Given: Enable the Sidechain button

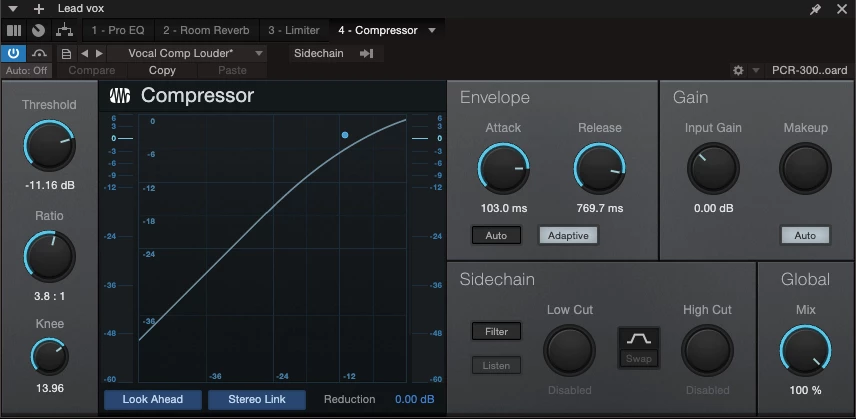Looking at the screenshot, I should pyautogui.click(x=320, y=53).
